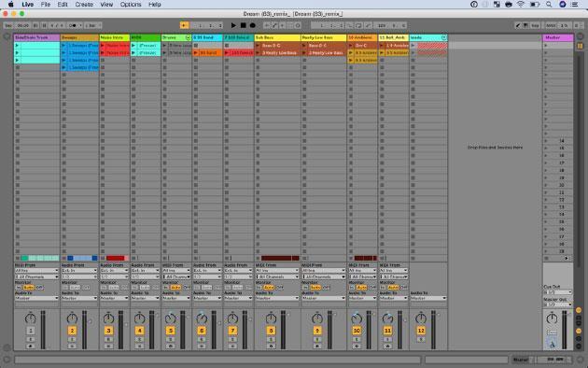Set Drums track monitor to Auto
Viewport: 588px width, 368px height.
coord(175,288)
